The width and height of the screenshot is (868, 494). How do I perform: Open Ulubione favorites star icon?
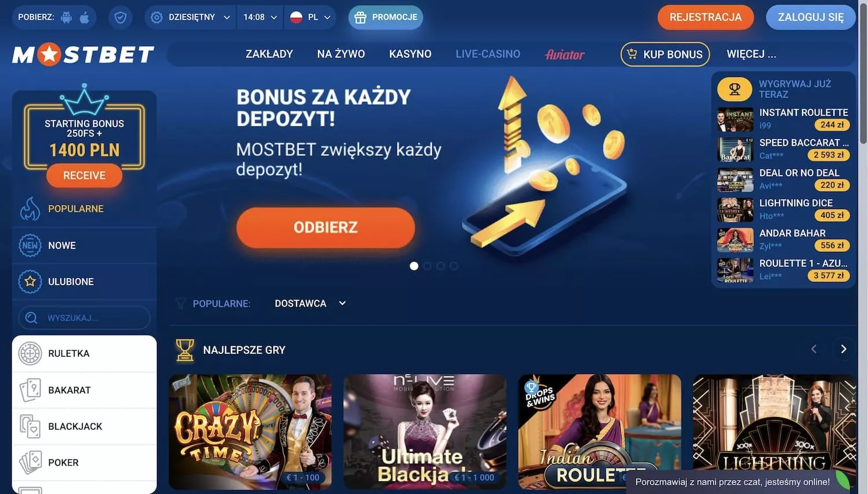[x=30, y=281]
